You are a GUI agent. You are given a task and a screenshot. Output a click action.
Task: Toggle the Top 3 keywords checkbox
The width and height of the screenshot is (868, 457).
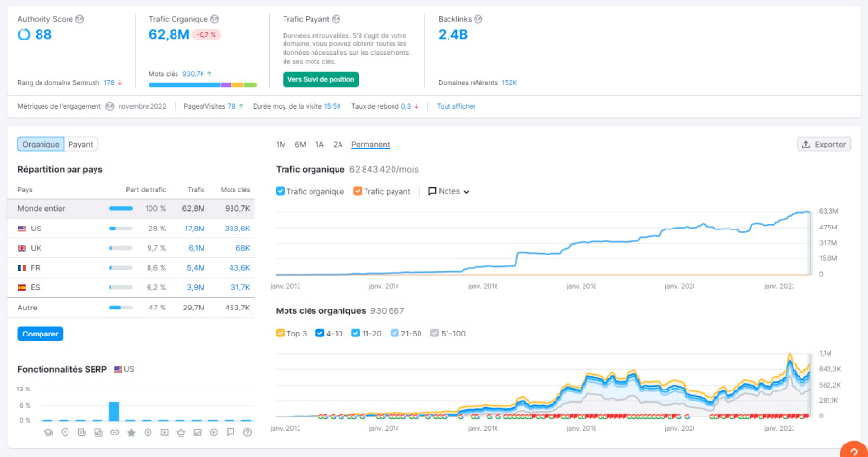280,333
